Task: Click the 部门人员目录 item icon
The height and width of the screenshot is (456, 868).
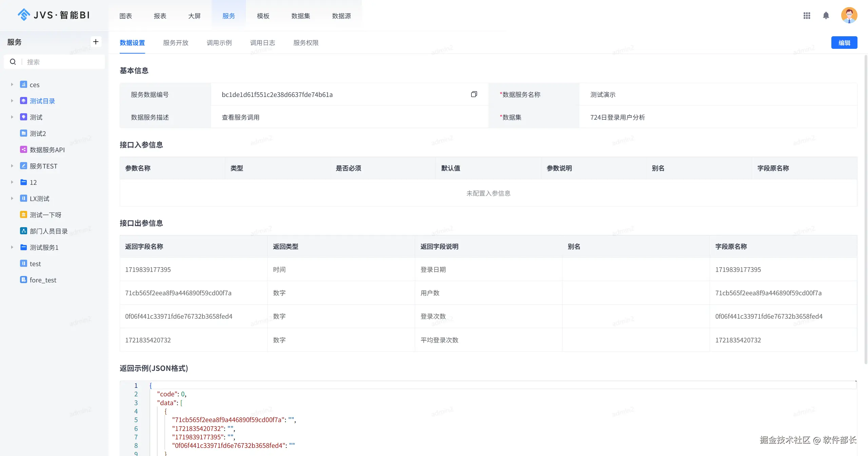Action: (23, 231)
